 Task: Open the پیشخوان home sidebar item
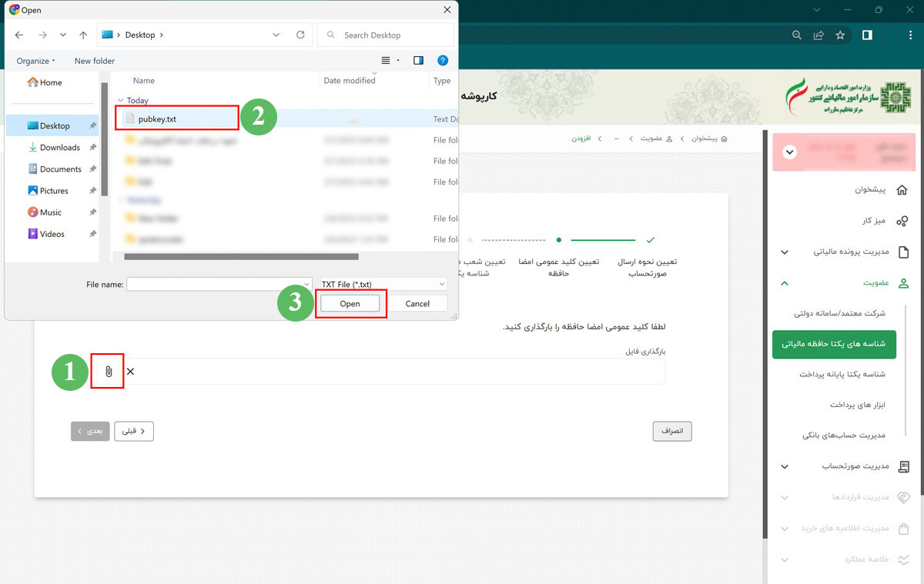pyautogui.click(x=870, y=189)
